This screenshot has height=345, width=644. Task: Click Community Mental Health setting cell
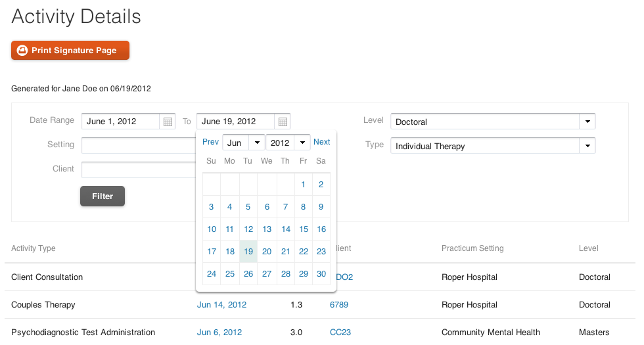491,333
